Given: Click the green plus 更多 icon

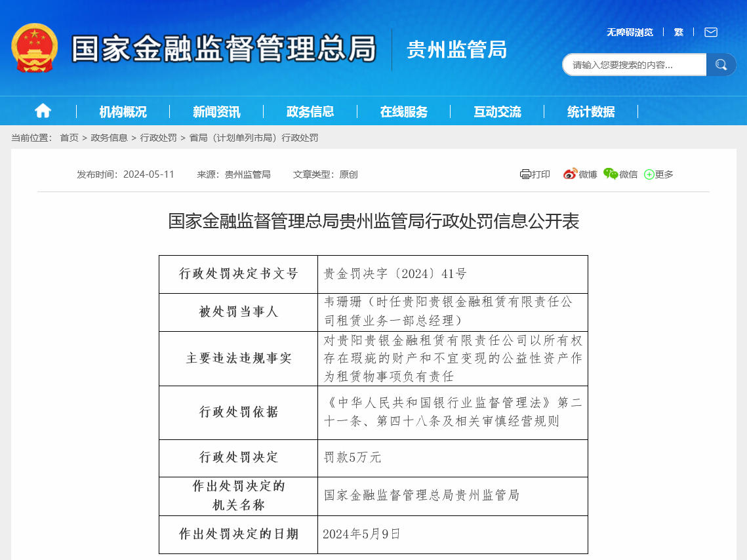Looking at the screenshot, I should click(x=649, y=174).
